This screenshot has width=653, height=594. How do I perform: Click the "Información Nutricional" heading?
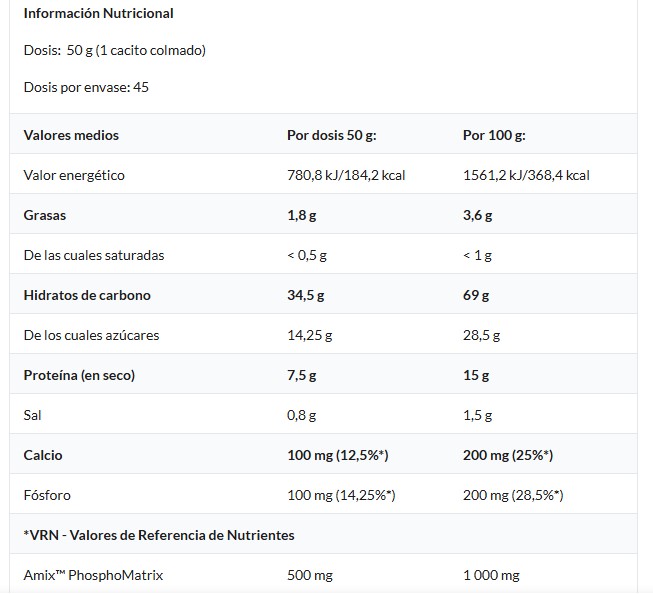coord(98,14)
